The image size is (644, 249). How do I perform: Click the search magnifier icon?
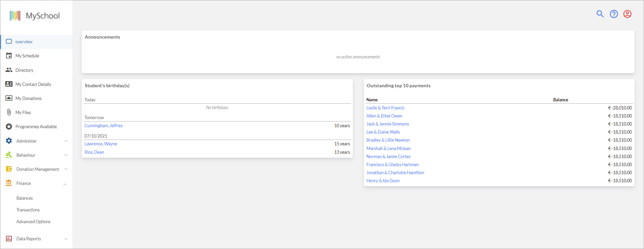pyautogui.click(x=600, y=14)
